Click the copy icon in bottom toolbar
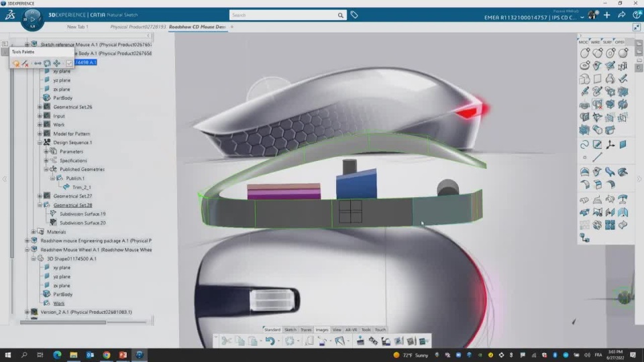644x362 pixels. 240,341
